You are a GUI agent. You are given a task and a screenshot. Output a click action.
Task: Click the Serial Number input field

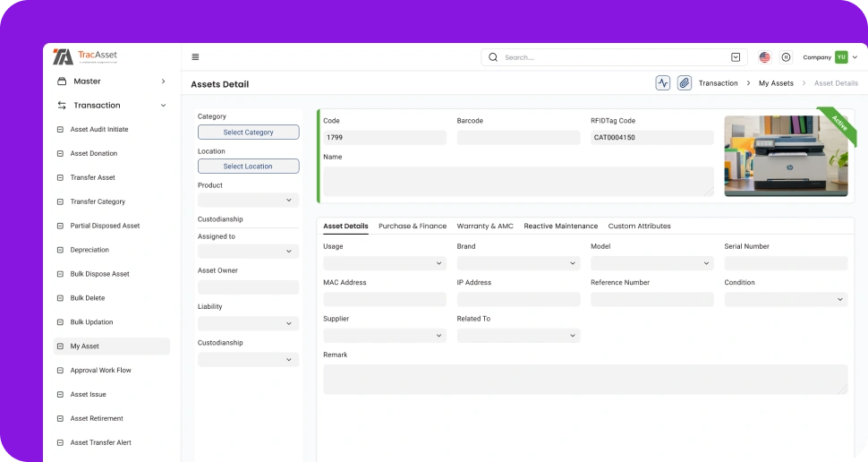pos(786,263)
